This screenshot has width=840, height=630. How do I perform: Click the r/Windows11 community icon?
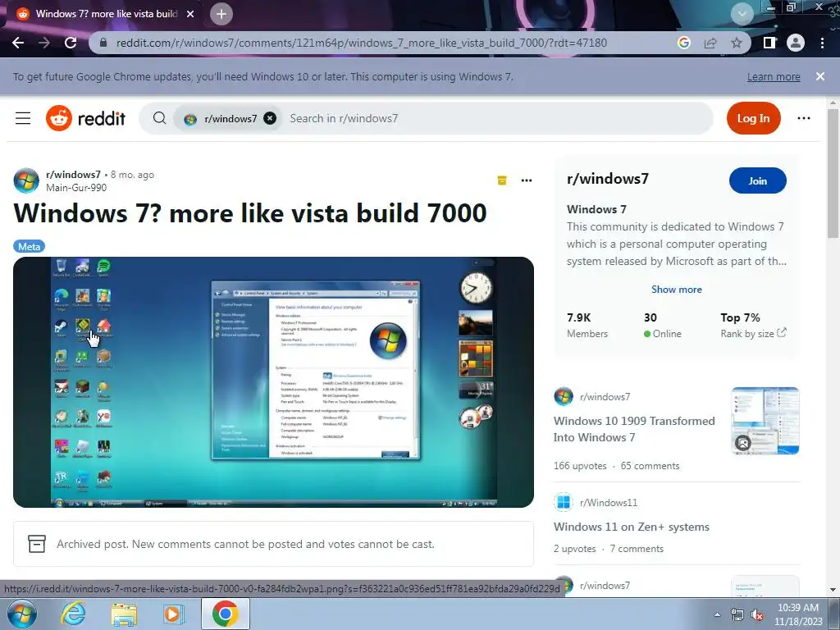564,503
